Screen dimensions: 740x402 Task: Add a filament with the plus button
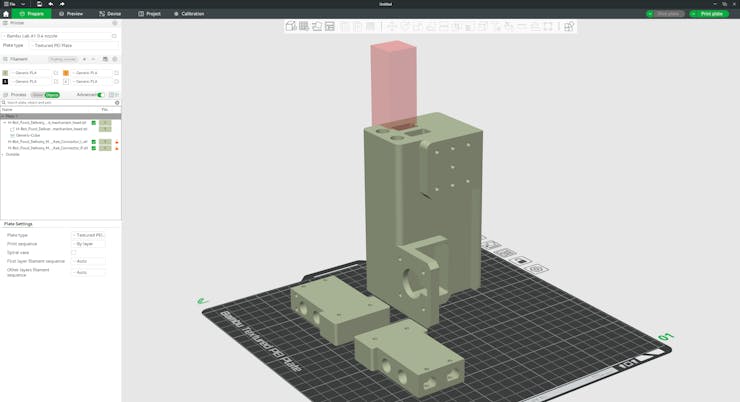[84, 59]
